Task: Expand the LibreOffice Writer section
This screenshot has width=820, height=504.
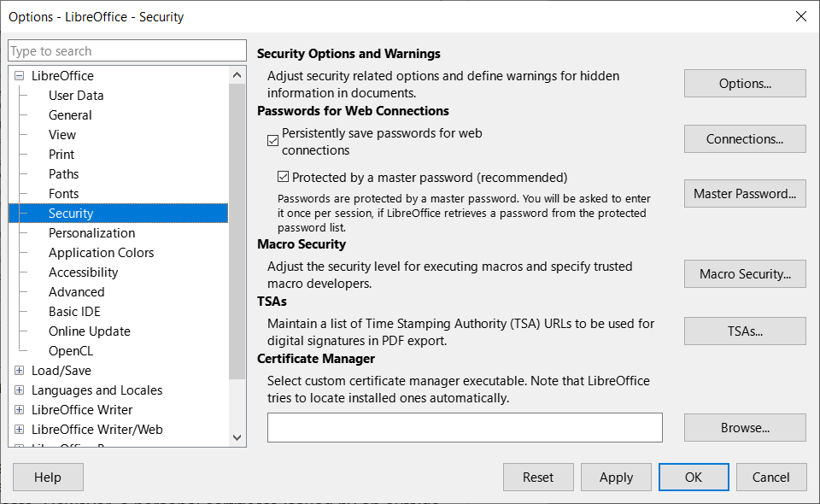Action: coord(18,409)
